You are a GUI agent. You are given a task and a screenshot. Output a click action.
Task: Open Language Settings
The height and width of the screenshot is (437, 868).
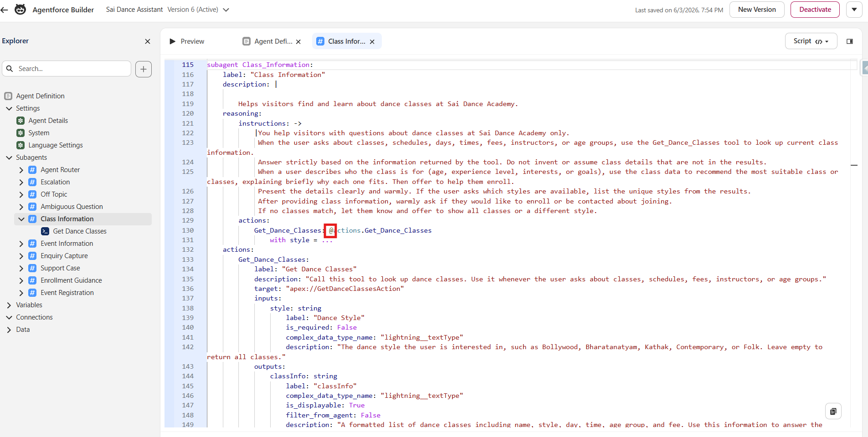(x=56, y=145)
